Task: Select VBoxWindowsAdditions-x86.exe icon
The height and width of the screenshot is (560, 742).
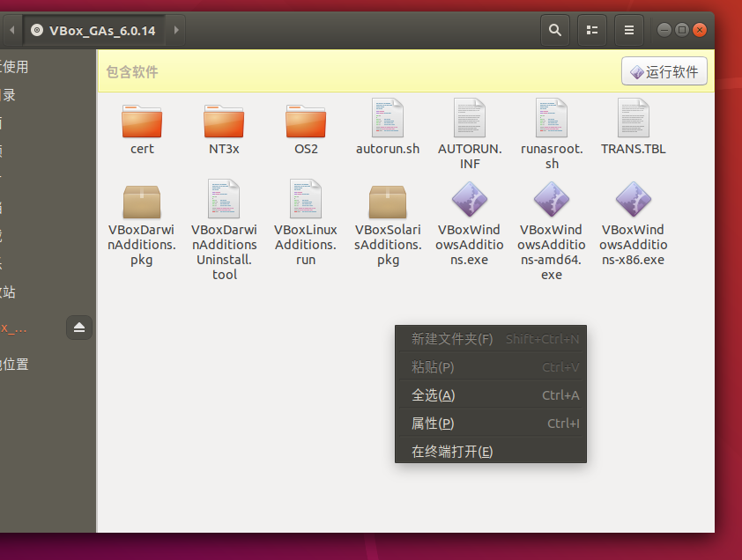Action: coord(633,200)
